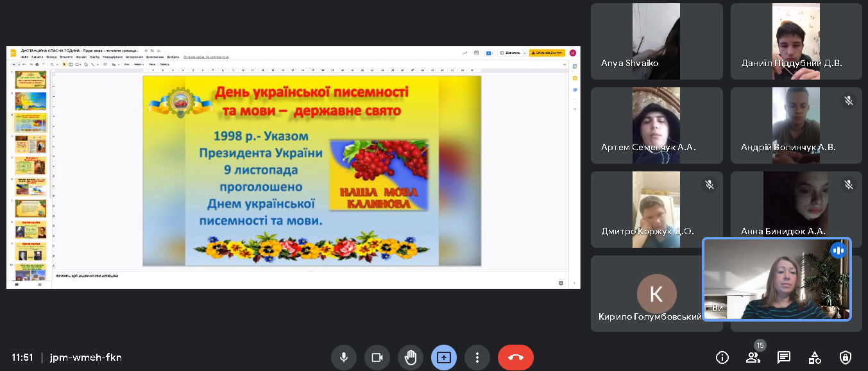Image resolution: width=868 pixels, height=371 pixels.
Task: Open more options three-dot menu
Action: click(x=477, y=358)
